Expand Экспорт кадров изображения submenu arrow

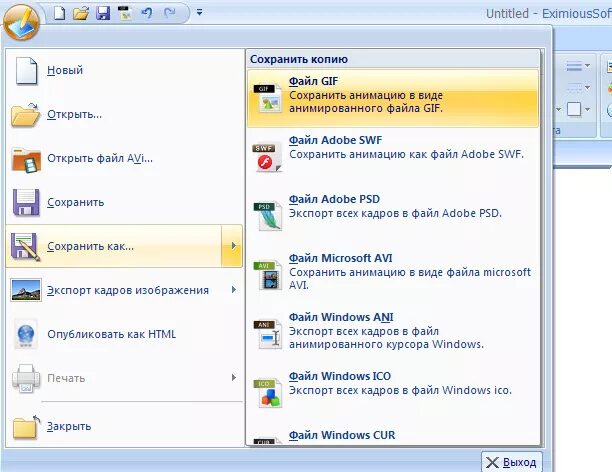pyautogui.click(x=233, y=290)
